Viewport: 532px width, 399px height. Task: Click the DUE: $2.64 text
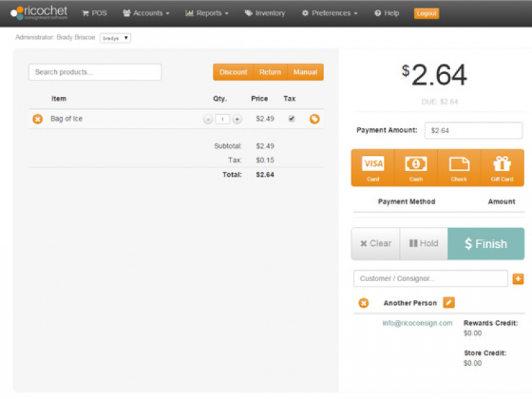[x=439, y=101]
